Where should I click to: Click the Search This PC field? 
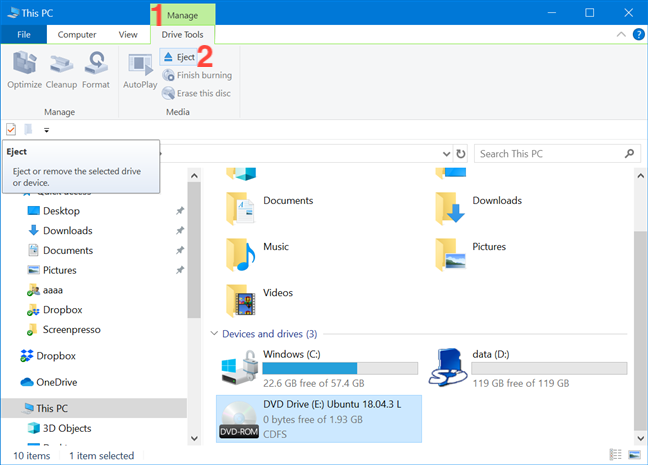pyautogui.click(x=557, y=154)
